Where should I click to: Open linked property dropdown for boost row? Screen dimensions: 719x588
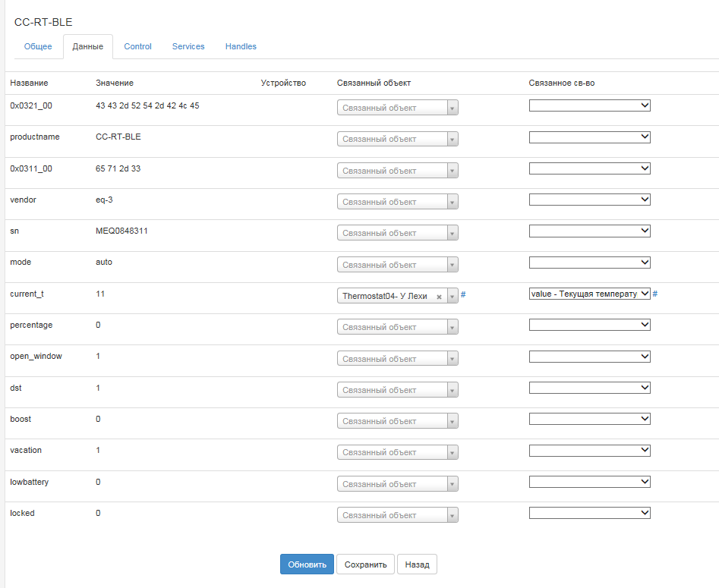[589, 419]
